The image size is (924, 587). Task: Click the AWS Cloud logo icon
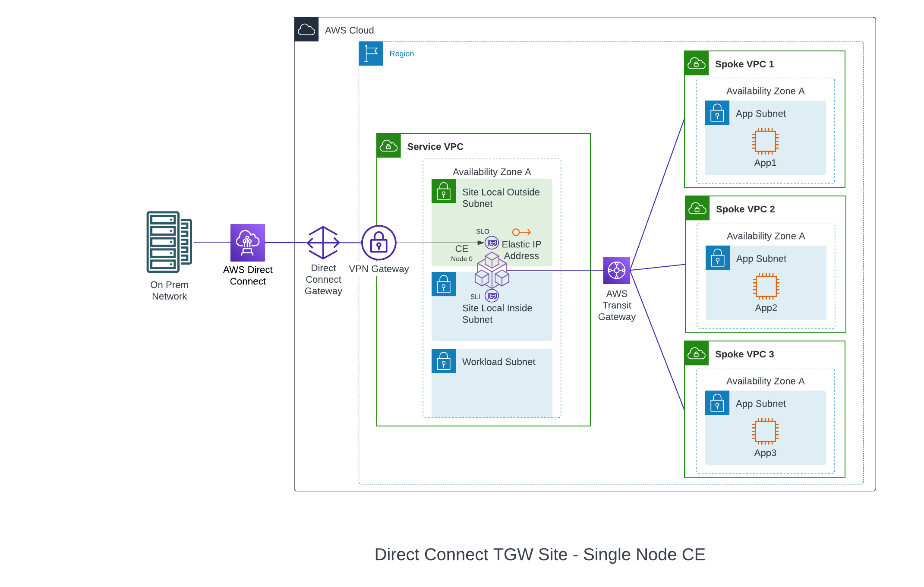click(x=306, y=30)
